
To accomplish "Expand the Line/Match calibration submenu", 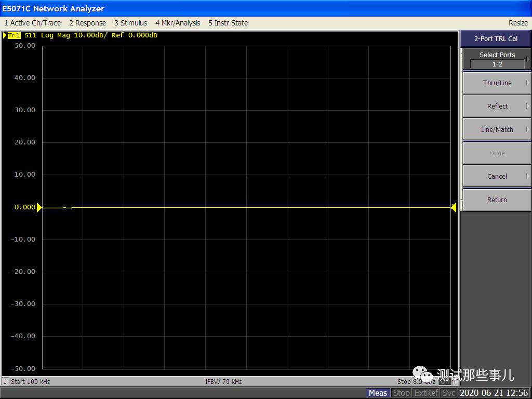I will coord(497,130).
